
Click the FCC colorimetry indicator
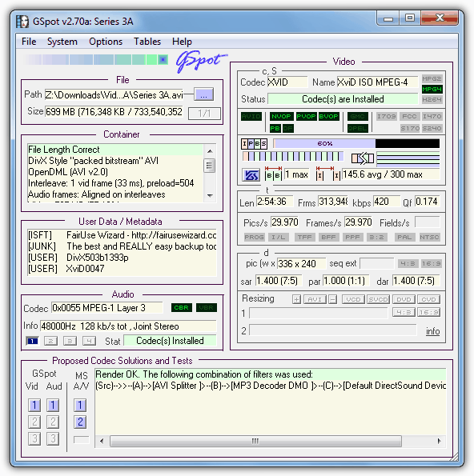(x=409, y=116)
